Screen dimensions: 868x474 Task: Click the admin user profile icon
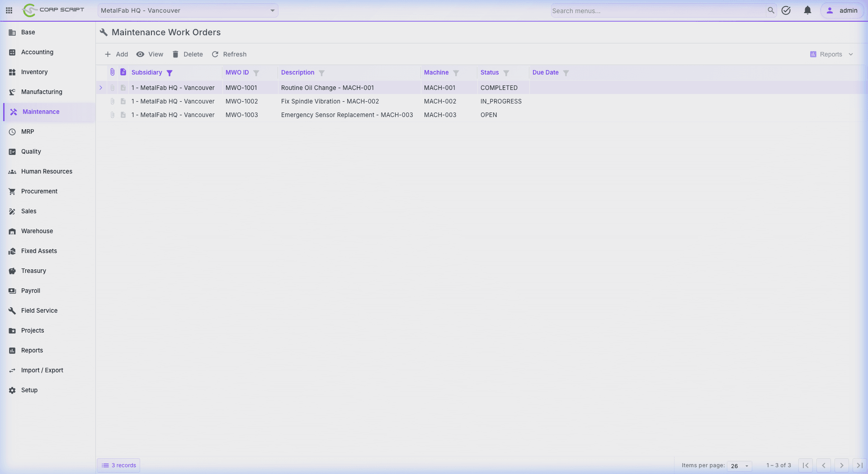pyautogui.click(x=830, y=10)
